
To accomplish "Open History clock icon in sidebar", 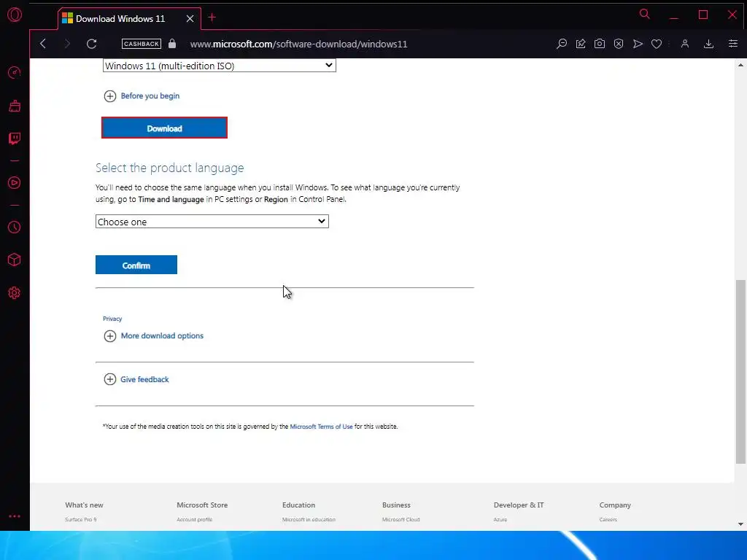I will point(15,227).
